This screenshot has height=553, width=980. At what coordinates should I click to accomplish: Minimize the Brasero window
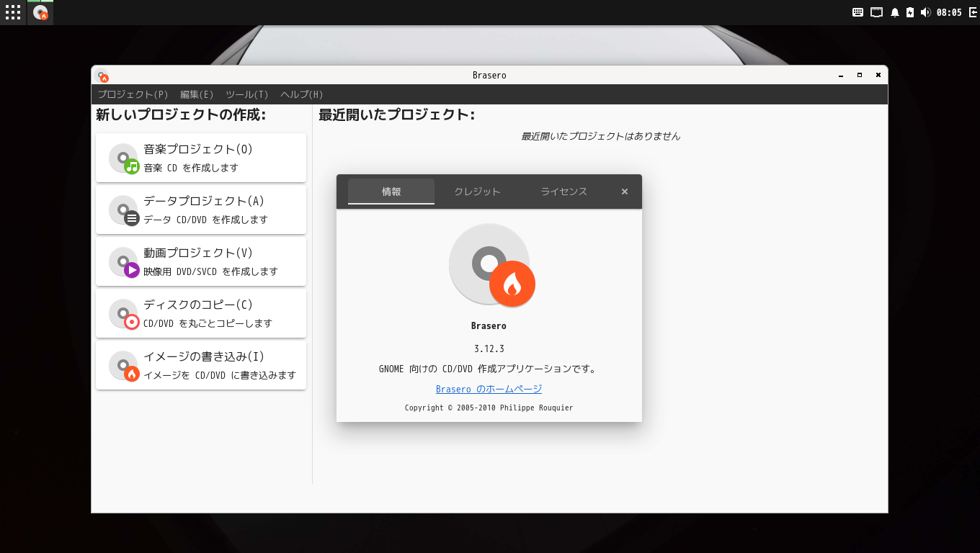click(x=841, y=75)
